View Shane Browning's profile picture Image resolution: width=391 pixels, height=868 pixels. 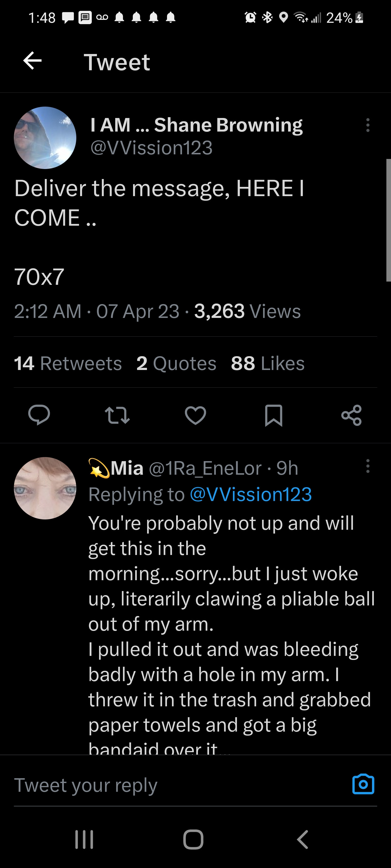pyautogui.click(x=45, y=138)
